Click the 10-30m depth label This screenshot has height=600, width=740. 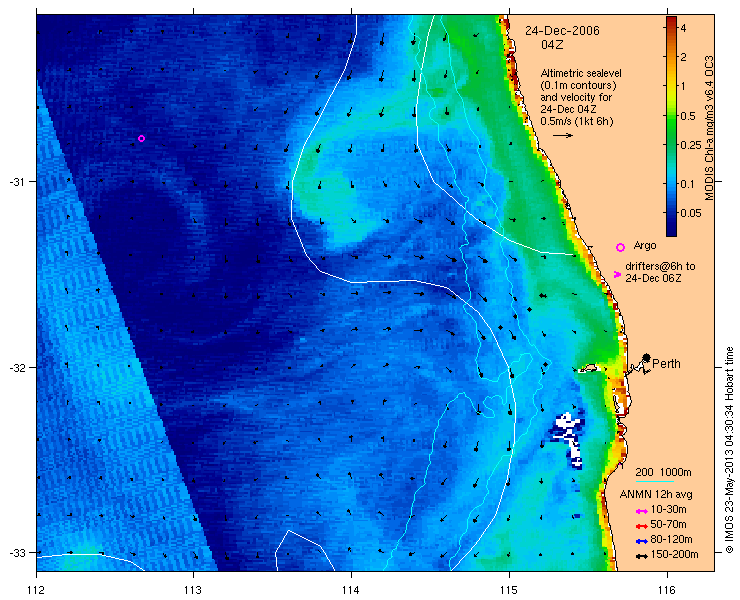pyautogui.click(x=668, y=509)
